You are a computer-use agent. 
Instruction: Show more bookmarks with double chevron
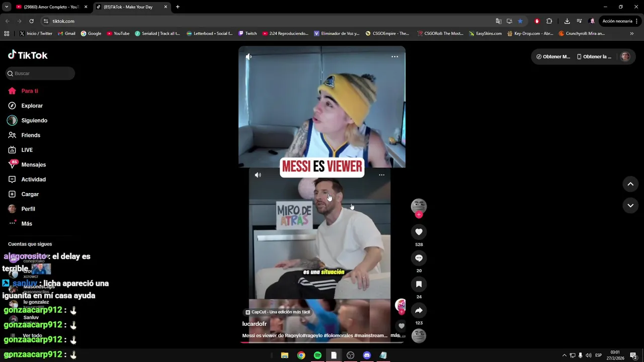(x=632, y=34)
